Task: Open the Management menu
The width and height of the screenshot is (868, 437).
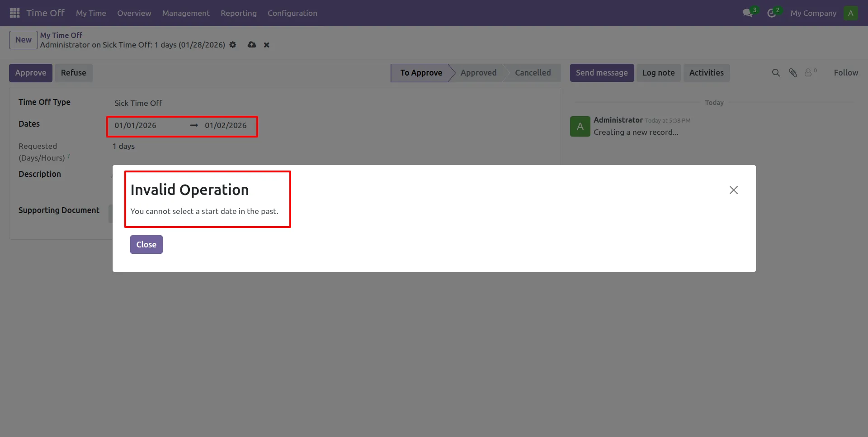Action: click(x=185, y=13)
